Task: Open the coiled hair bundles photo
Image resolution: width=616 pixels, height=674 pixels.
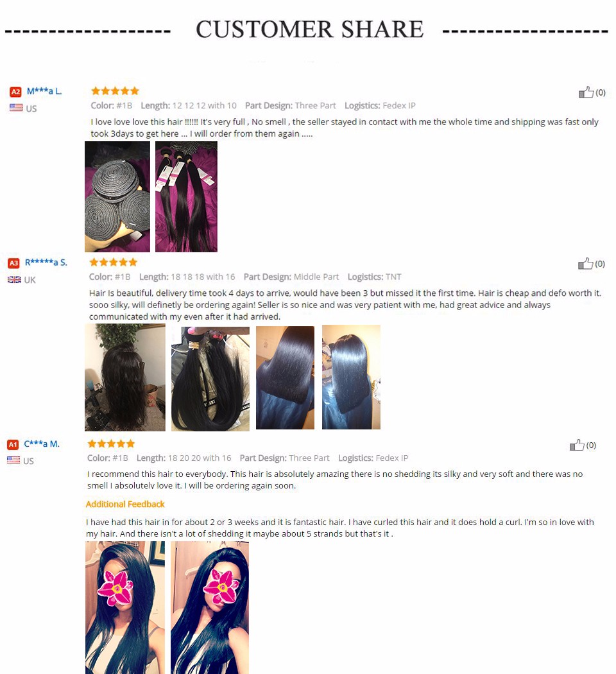Action: pos(117,196)
